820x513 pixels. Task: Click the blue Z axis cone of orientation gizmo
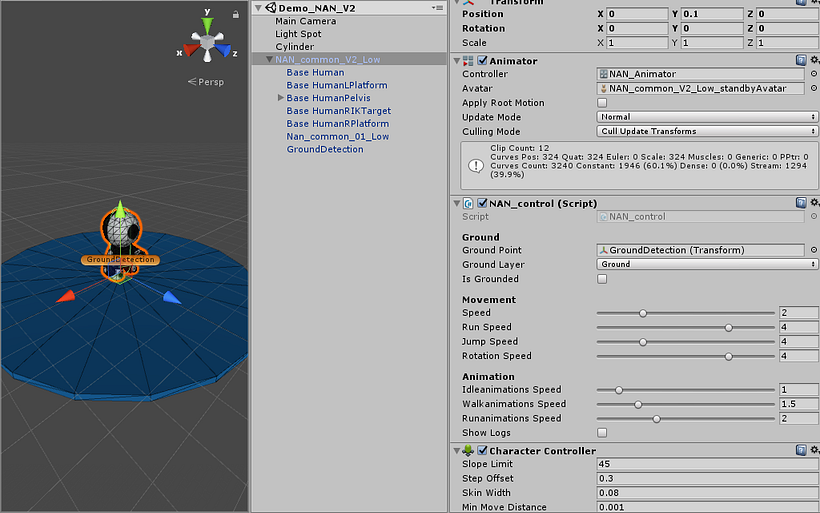[x=223, y=50]
